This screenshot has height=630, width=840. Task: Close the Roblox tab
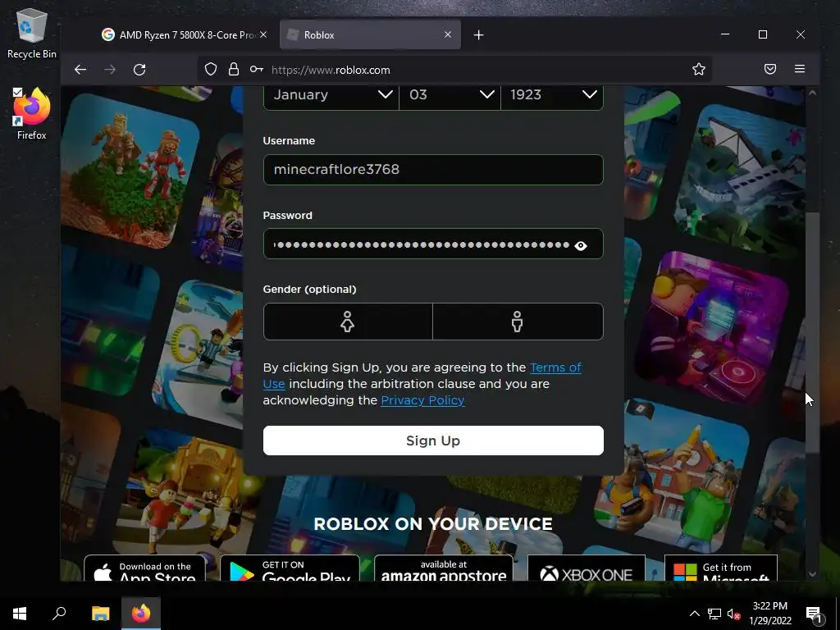448,34
